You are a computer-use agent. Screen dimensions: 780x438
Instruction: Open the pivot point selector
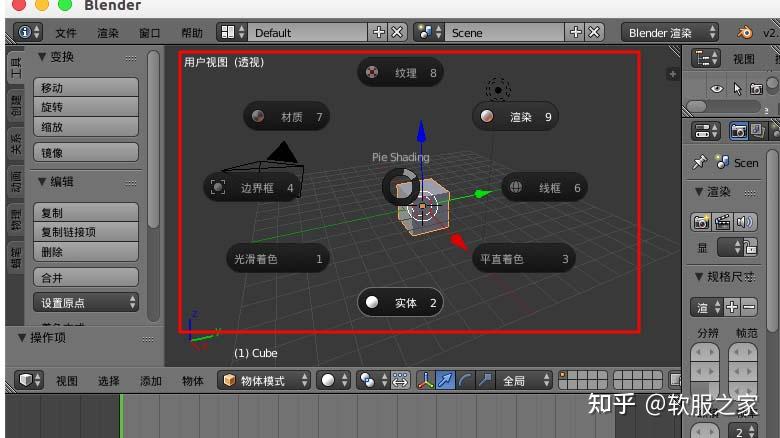pyautogui.click(x=373, y=381)
